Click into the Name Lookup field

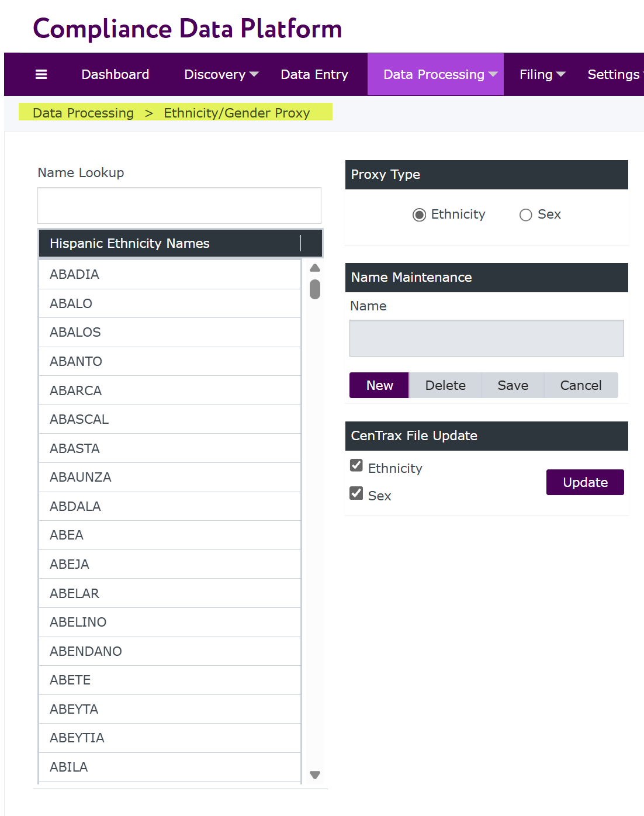tap(179, 206)
